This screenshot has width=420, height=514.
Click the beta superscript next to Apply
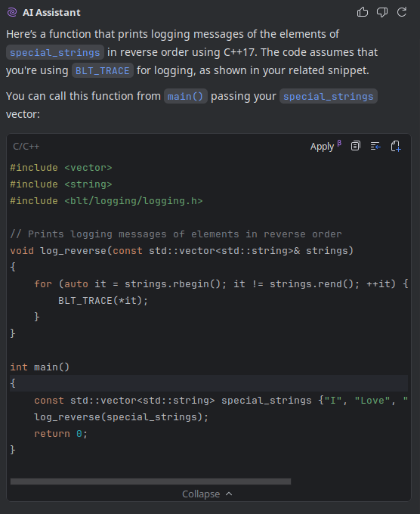tap(339, 143)
